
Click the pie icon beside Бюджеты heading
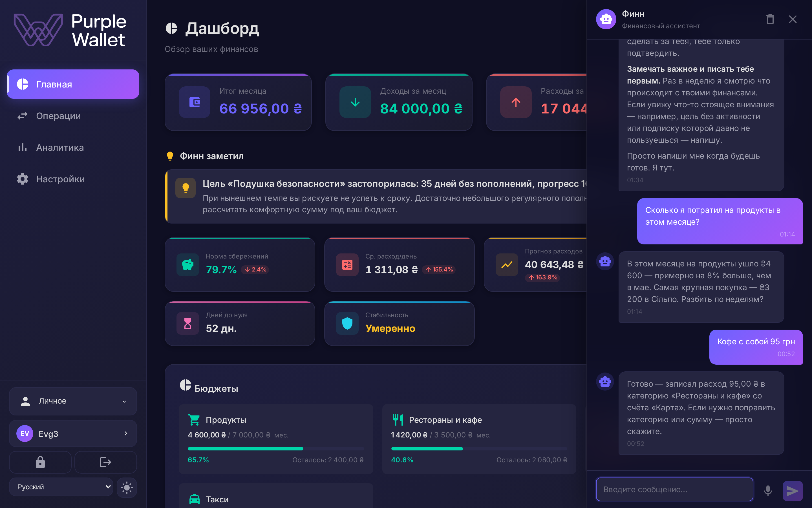coord(185,385)
